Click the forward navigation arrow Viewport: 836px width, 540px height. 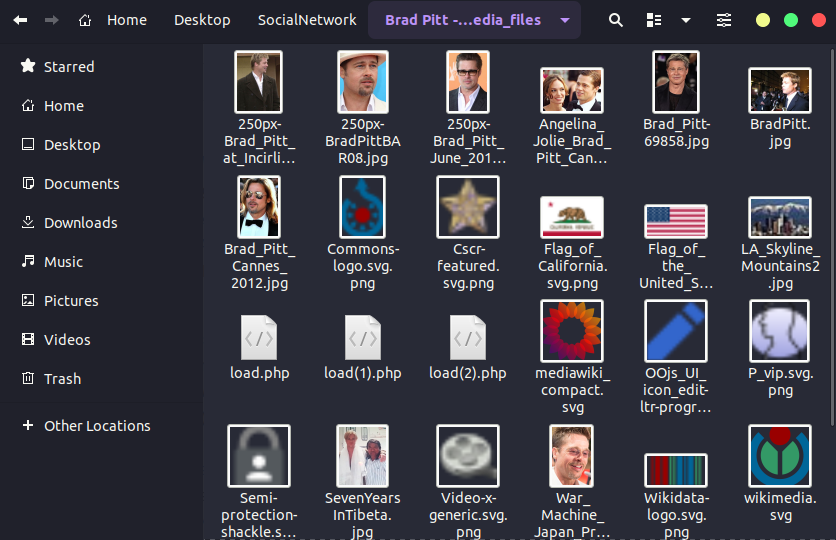[52, 20]
